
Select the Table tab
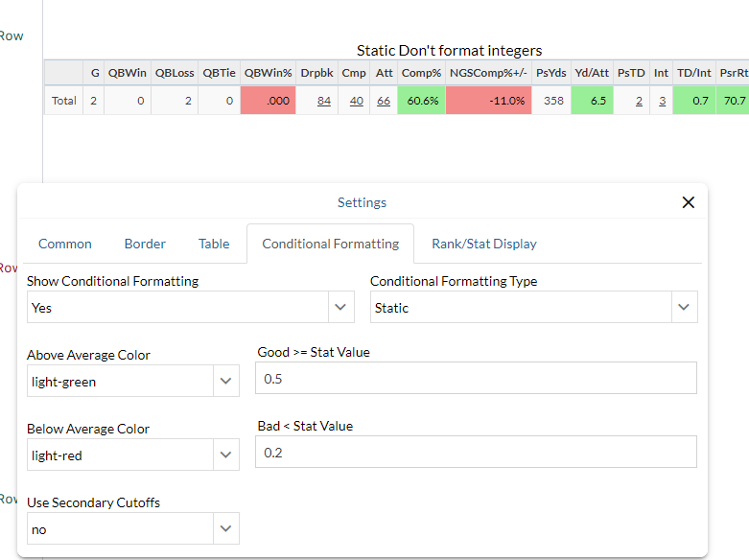(214, 244)
